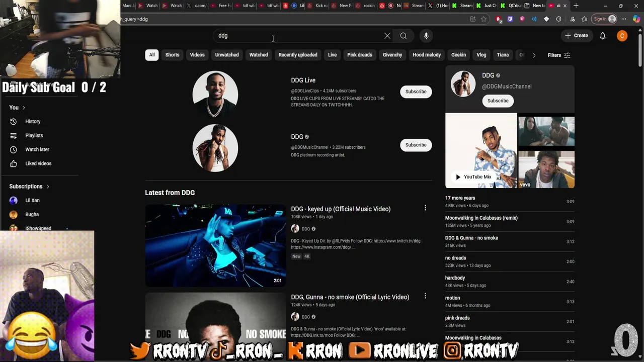
Task: Play the YouTube Mix from the right panel
Action: point(473,177)
